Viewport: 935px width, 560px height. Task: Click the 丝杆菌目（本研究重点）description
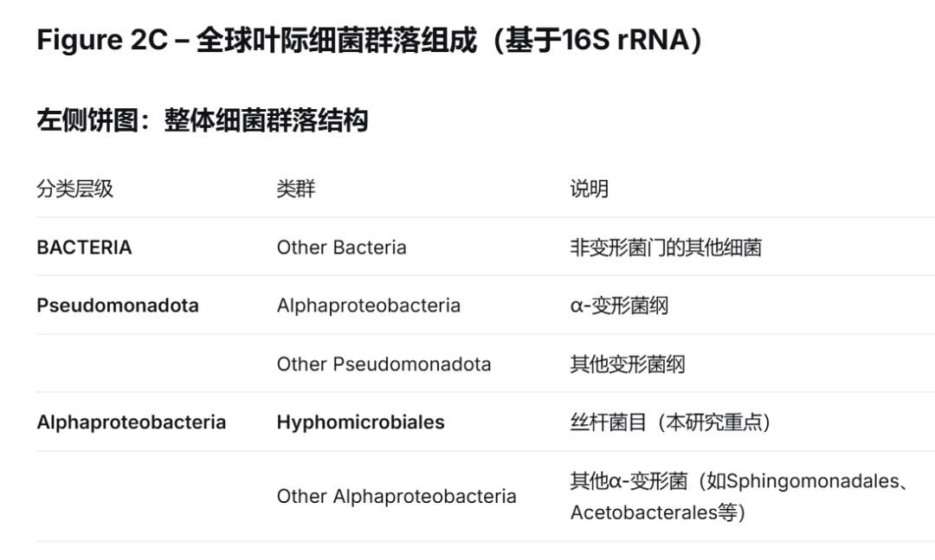click(x=670, y=422)
